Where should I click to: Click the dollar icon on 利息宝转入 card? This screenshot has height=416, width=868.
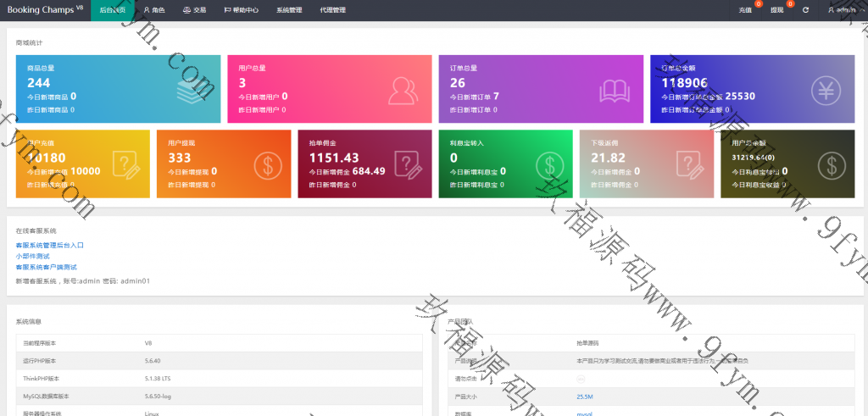tap(548, 164)
